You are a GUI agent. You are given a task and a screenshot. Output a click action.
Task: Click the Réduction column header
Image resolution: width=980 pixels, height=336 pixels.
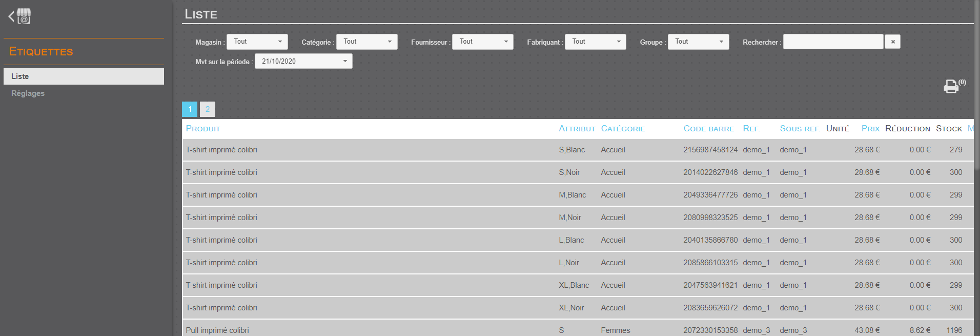[x=908, y=129]
